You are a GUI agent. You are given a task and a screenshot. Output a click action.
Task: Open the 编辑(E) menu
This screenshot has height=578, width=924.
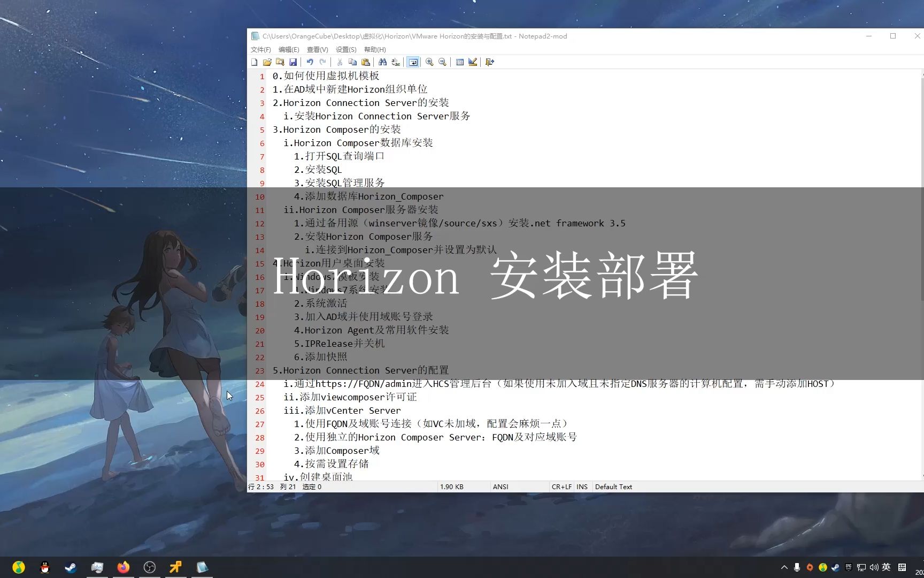[289, 49]
